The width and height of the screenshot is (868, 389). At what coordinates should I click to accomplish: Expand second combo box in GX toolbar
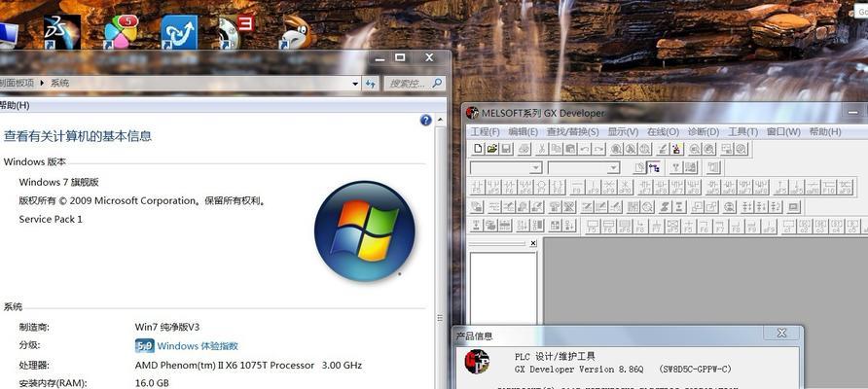tap(613, 167)
